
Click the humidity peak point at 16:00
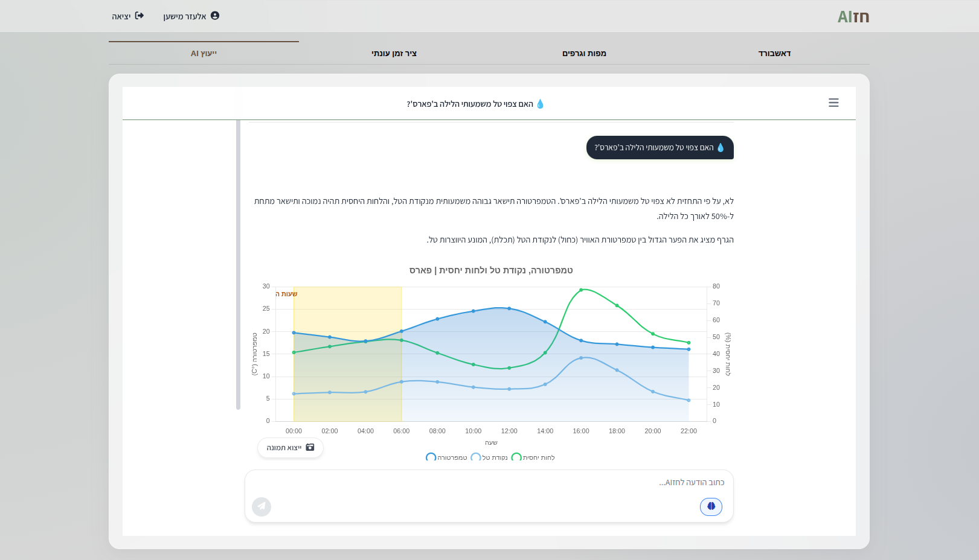coord(581,290)
